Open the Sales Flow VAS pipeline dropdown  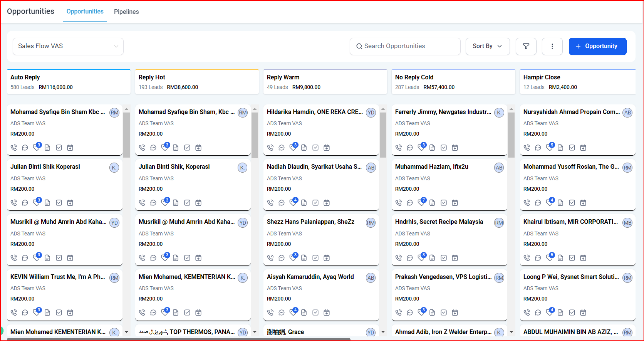click(68, 46)
